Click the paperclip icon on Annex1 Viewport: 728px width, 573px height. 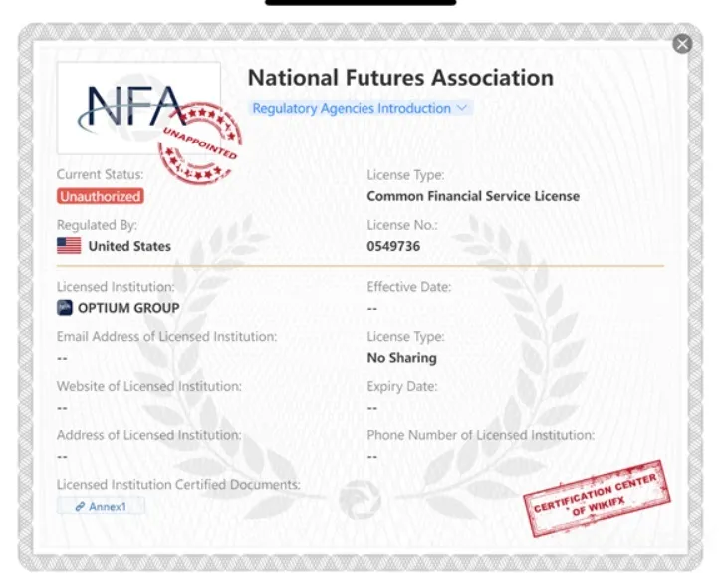pos(80,506)
